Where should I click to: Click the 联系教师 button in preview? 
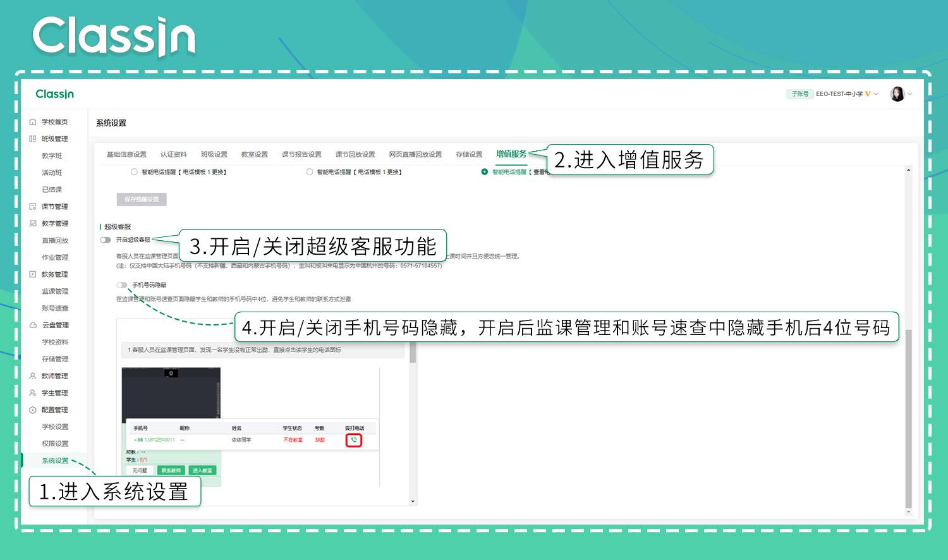point(171,470)
